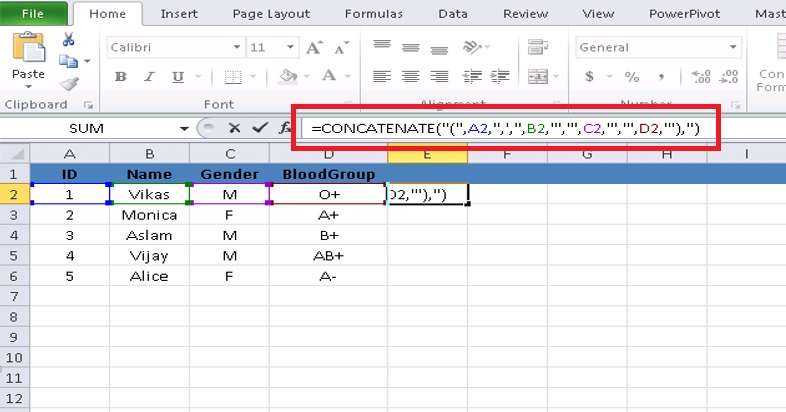Click the Comma Style icon
This screenshot has height=412, width=786.
(662, 77)
